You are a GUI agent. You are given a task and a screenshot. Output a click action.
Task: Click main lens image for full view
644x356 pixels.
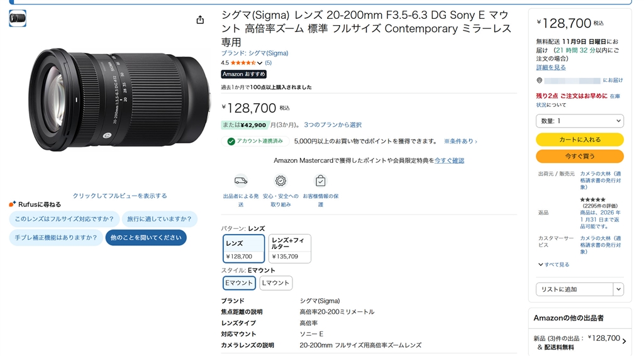pyautogui.click(x=119, y=101)
